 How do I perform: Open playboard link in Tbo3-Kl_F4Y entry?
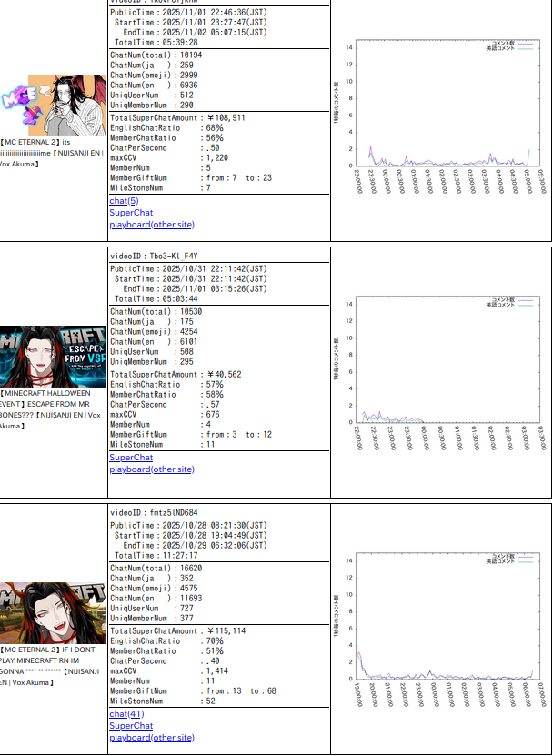pos(152,469)
